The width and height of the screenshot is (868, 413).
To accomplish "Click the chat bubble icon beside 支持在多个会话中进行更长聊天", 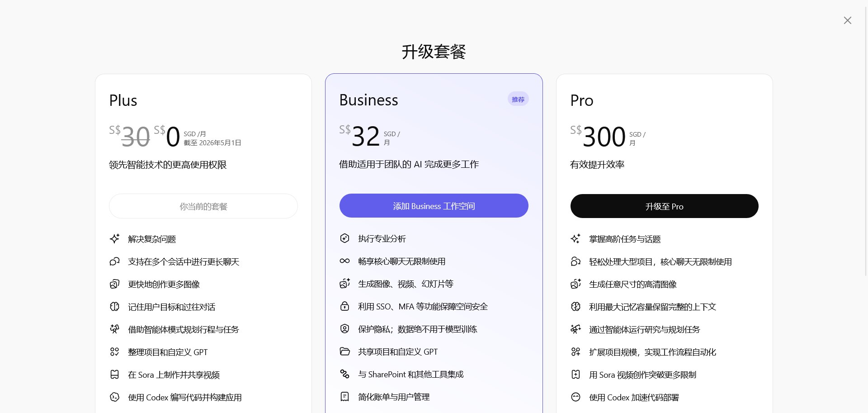I will pos(115,261).
